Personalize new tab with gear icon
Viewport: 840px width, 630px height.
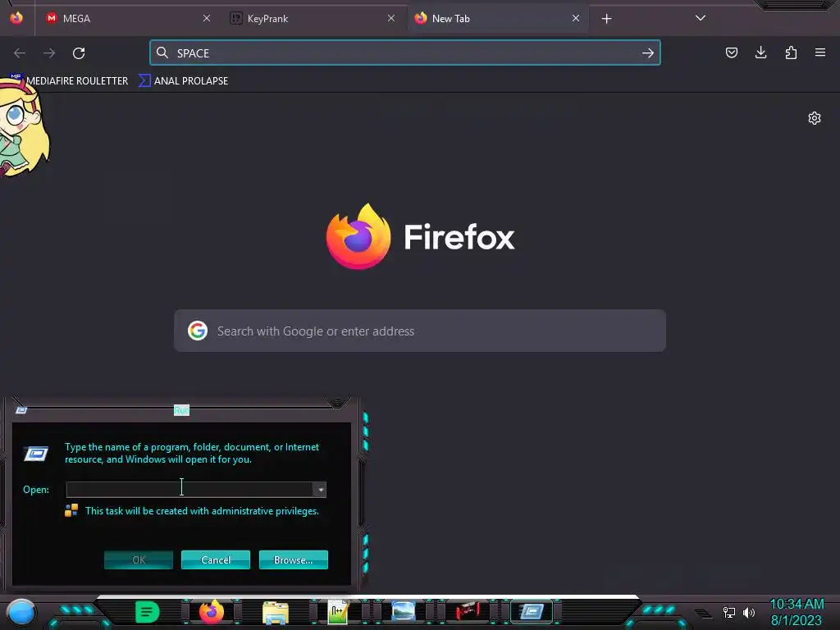coord(815,118)
